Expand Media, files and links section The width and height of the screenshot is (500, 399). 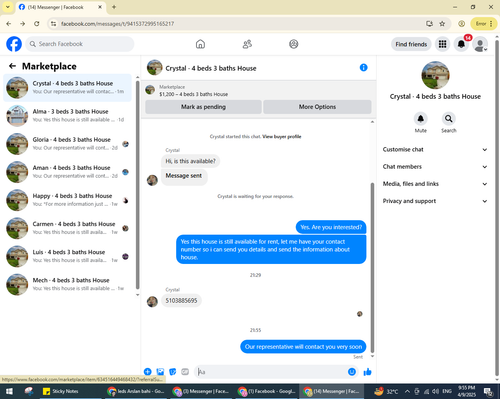(x=435, y=184)
